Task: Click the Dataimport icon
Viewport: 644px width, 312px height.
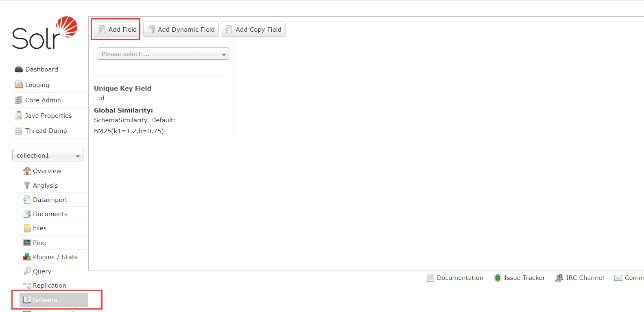Action: click(x=27, y=199)
